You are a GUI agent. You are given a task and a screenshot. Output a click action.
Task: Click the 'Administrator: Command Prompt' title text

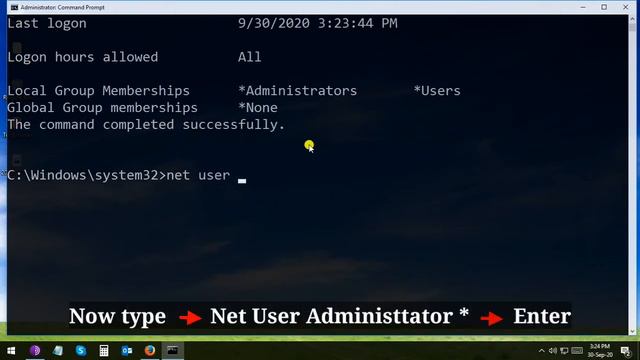click(x=62, y=7)
